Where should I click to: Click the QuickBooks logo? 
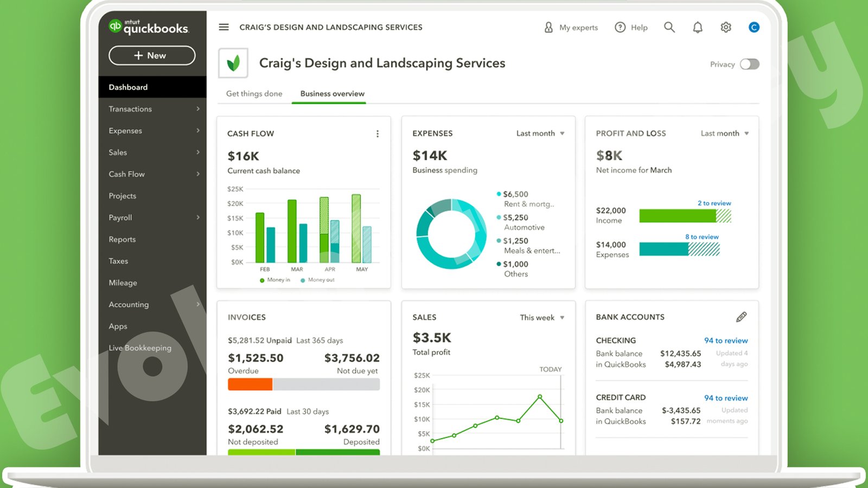point(149,27)
